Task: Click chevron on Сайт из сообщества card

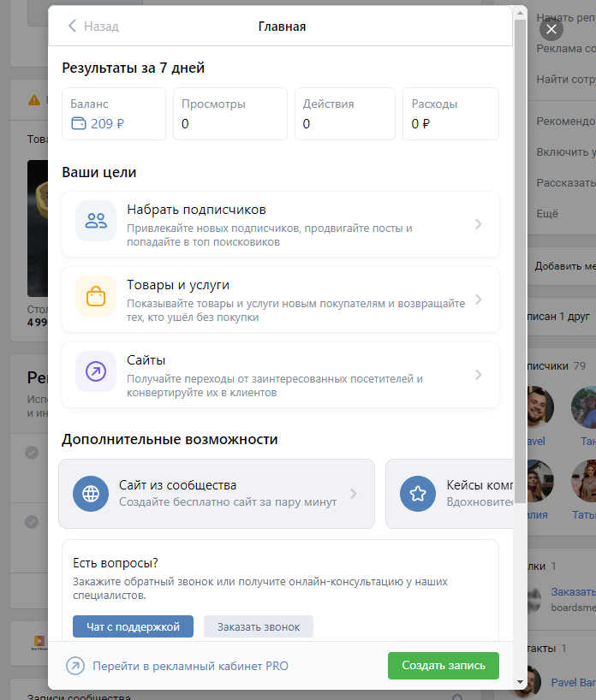Action: pos(354,494)
